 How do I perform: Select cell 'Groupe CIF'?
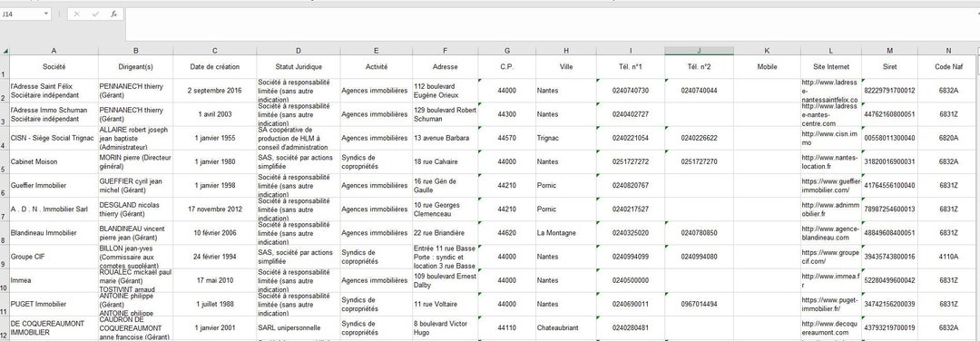click(x=54, y=257)
